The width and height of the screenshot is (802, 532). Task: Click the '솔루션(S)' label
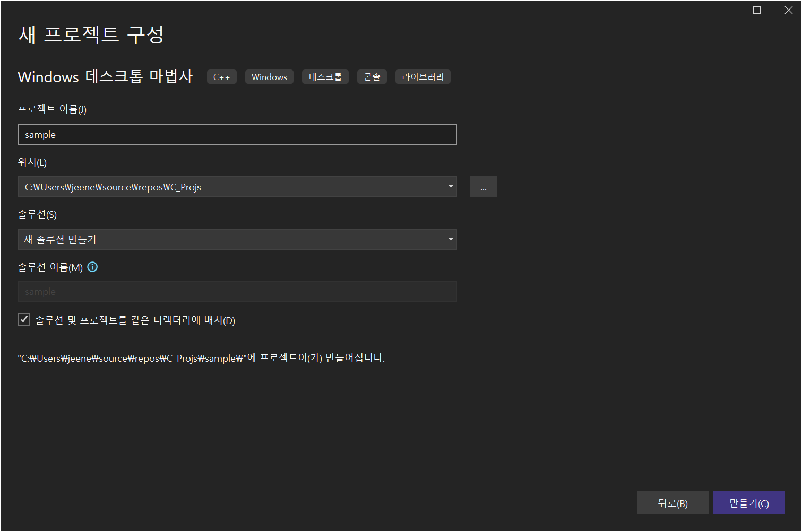37,214
